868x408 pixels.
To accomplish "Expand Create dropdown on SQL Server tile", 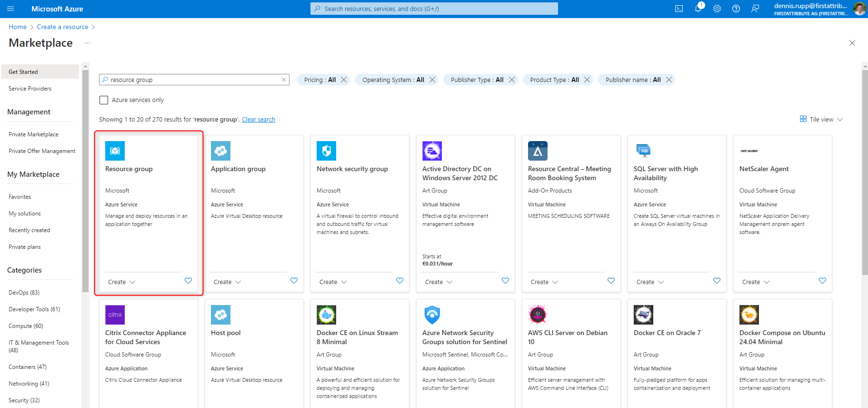I will (x=650, y=282).
